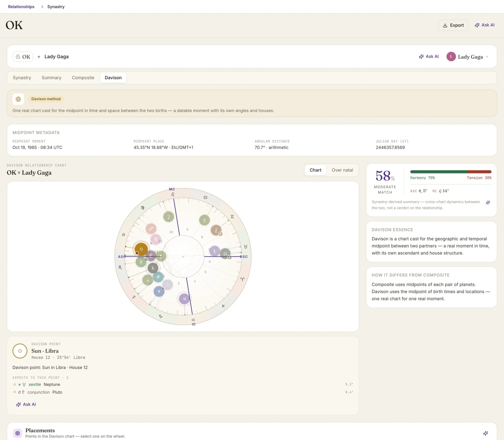504x440 pixels.
Task: Select the Neptune glyph on the wheel
Action: coord(159,291)
